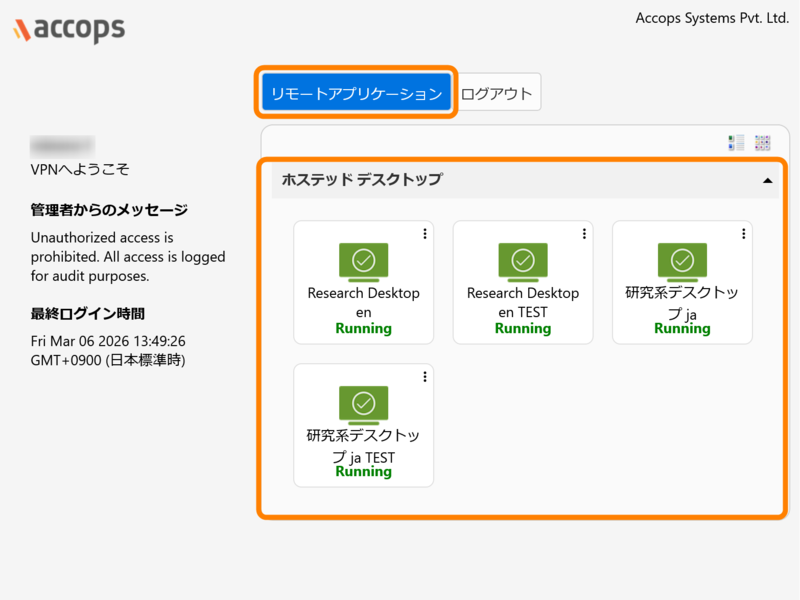
Task: Switch to grid view icon
Action: [x=762, y=143]
